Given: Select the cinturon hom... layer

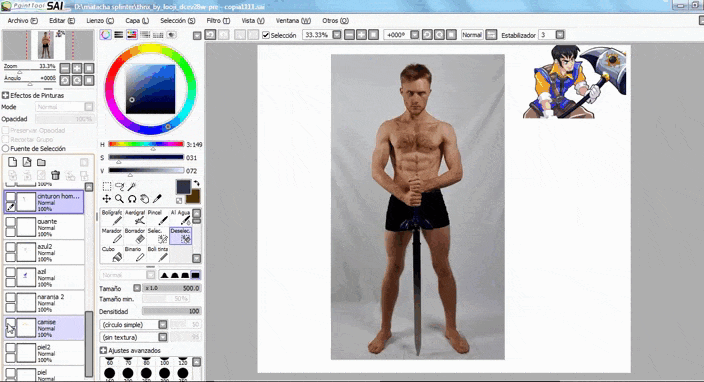Looking at the screenshot, I should 44,202.
